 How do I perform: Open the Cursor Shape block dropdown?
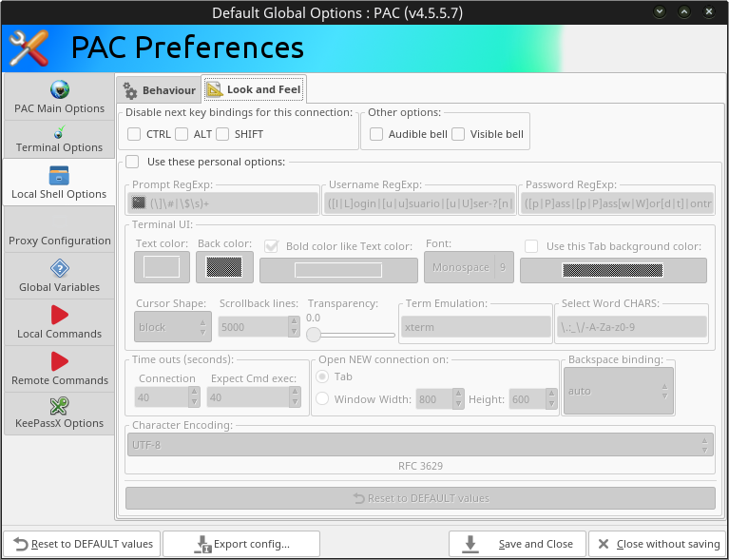172,326
